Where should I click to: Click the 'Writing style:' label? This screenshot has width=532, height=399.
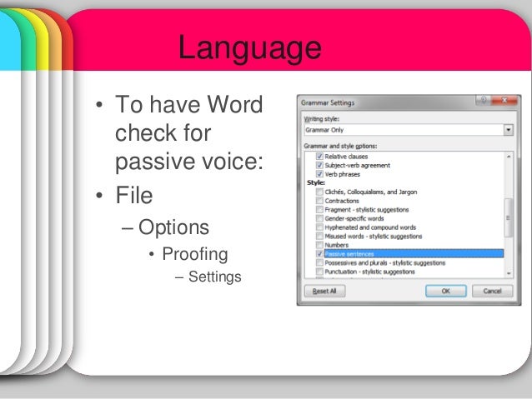point(321,119)
